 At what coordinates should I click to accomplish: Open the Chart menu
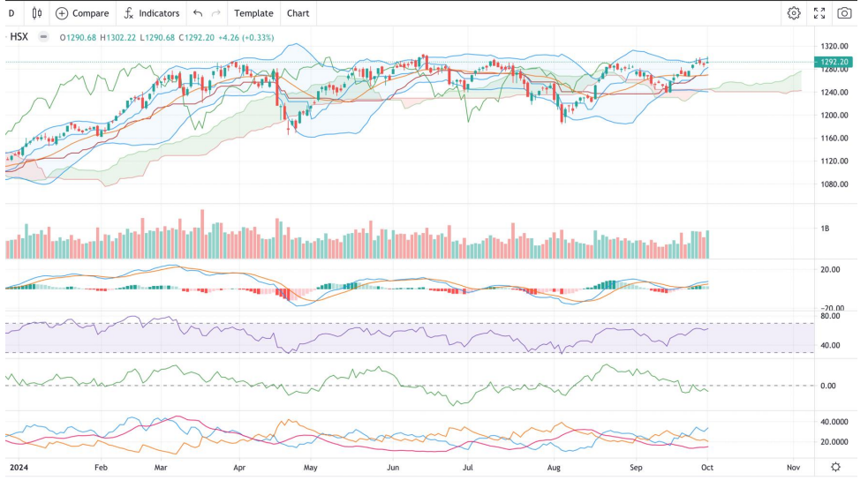click(x=298, y=13)
